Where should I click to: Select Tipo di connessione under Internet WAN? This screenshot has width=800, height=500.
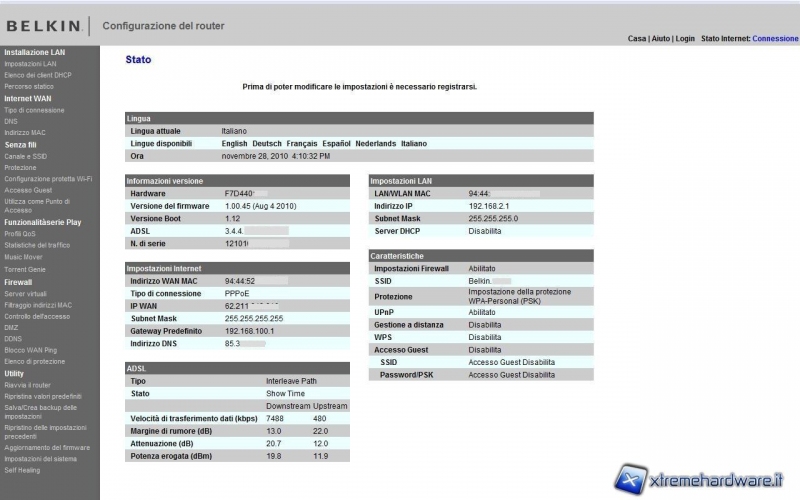pos(34,110)
